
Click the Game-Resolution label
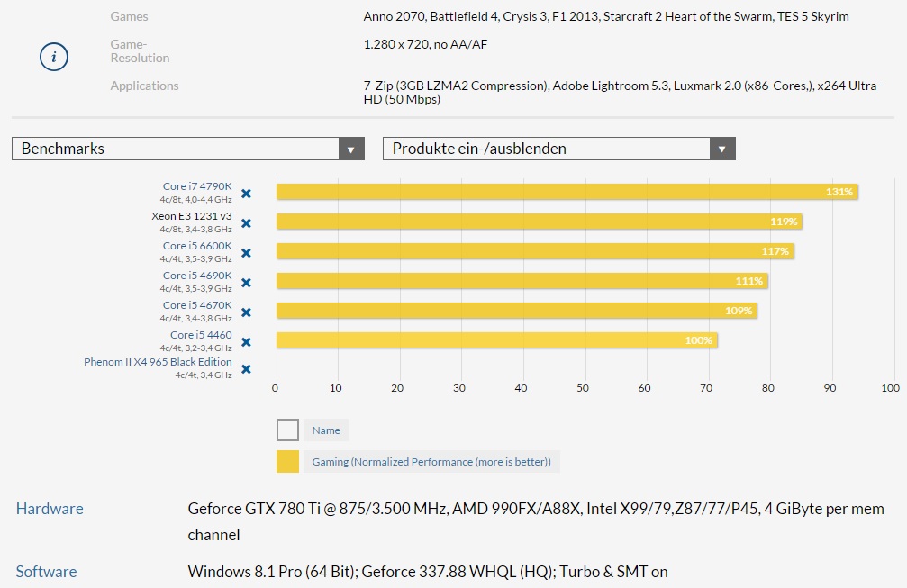140,51
